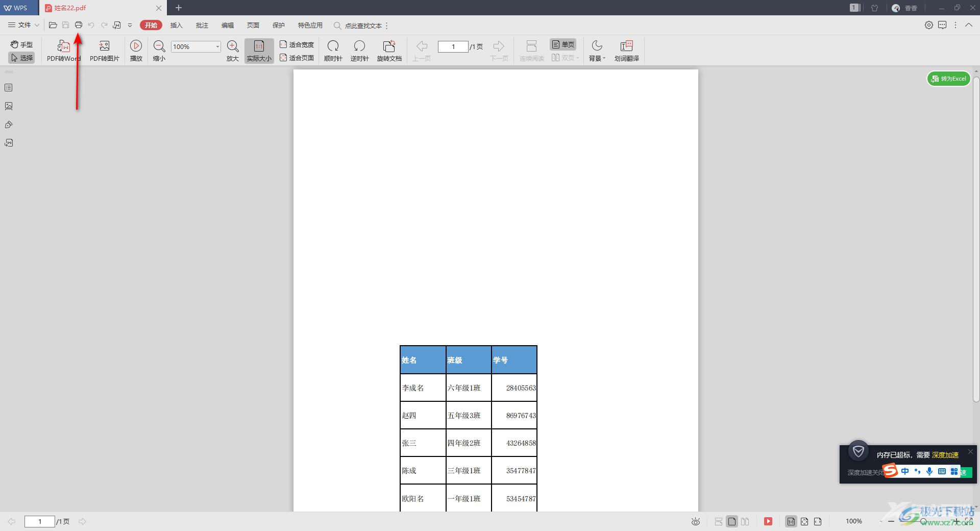Image resolution: width=980 pixels, height=531 pixels.
Task: Add a new tab with plus button
Action: [179, 8]
